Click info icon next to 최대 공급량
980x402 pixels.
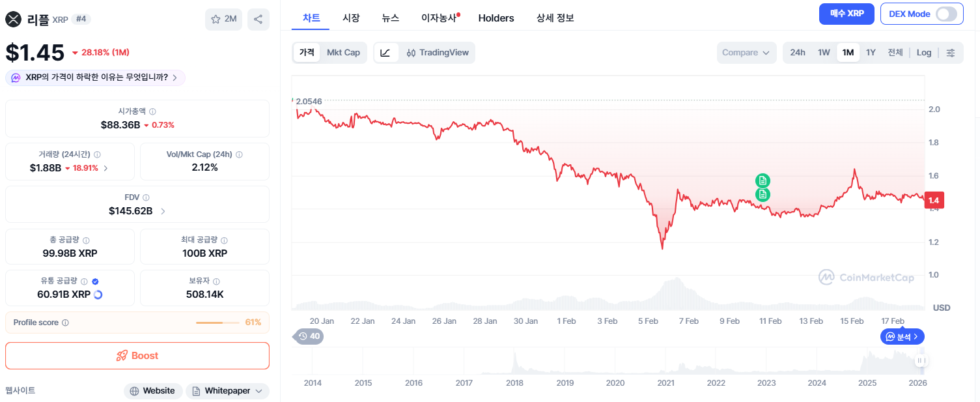point(223,240)
